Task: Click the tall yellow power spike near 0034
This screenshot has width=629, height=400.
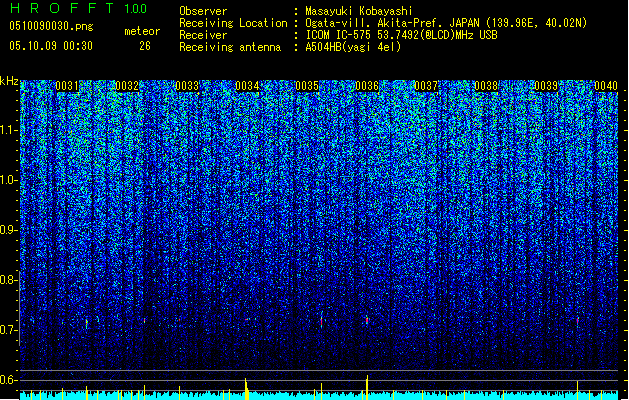Action: (x=246, y=389)
